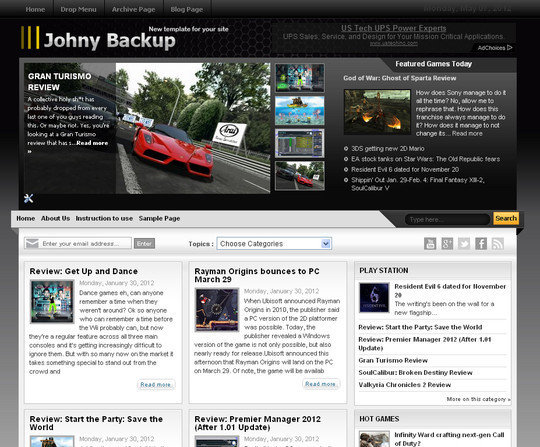The height and width of the screenshot is (447, 540).
Task: Open the YouTube social icon
Action: 430,244
